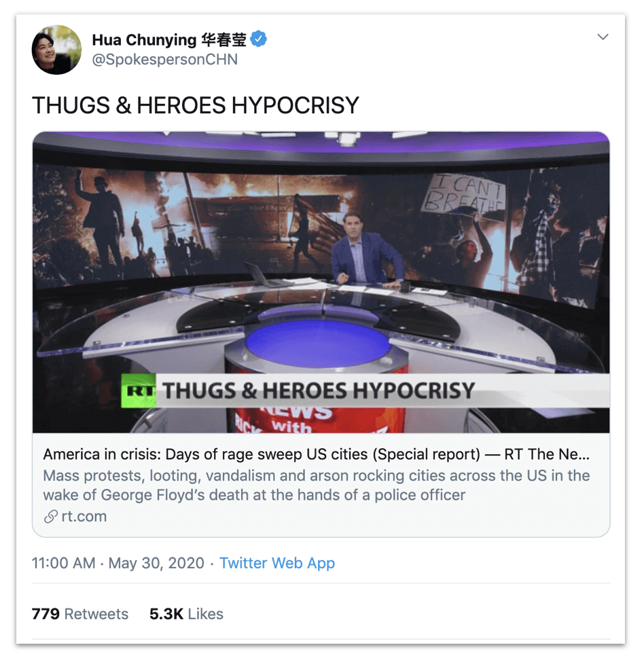644x660 pixels.
Task: Expand the tweet options chevron
Action: coord(603,37)
